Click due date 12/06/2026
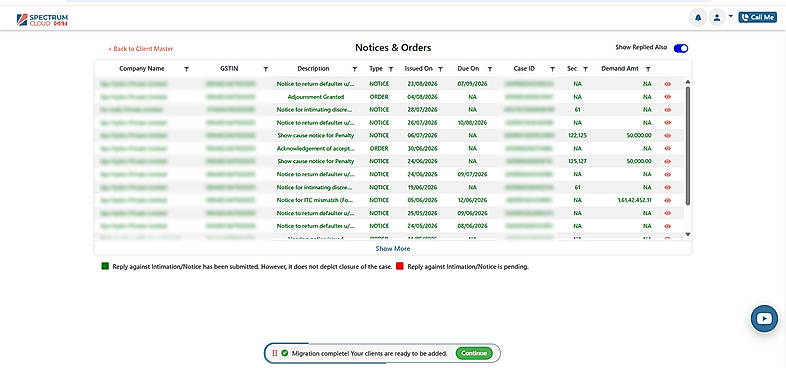The width and height of the screenshot is (786, 368). pyautogui.click(x=472, y=200)
